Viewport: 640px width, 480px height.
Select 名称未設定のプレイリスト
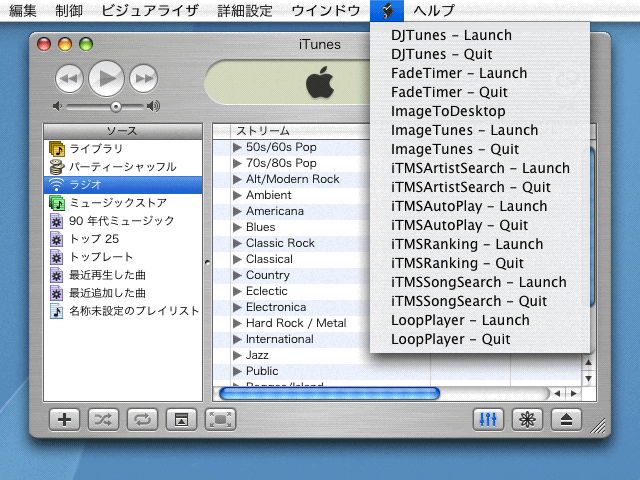click(123, 311)
